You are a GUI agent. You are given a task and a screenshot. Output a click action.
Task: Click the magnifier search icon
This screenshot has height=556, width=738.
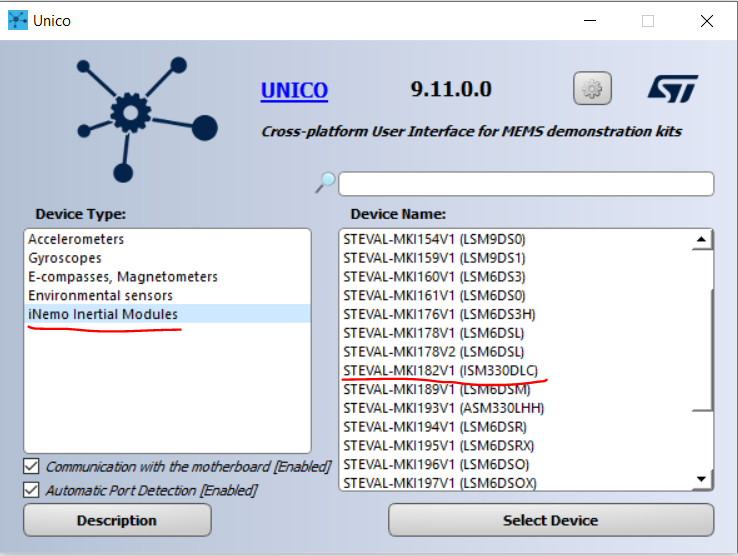point(325,182)
